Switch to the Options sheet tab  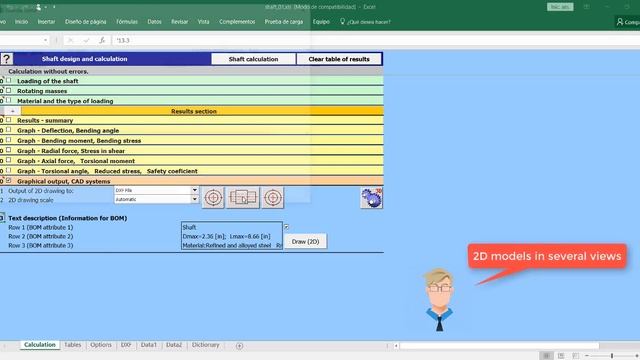click(101, 345)
